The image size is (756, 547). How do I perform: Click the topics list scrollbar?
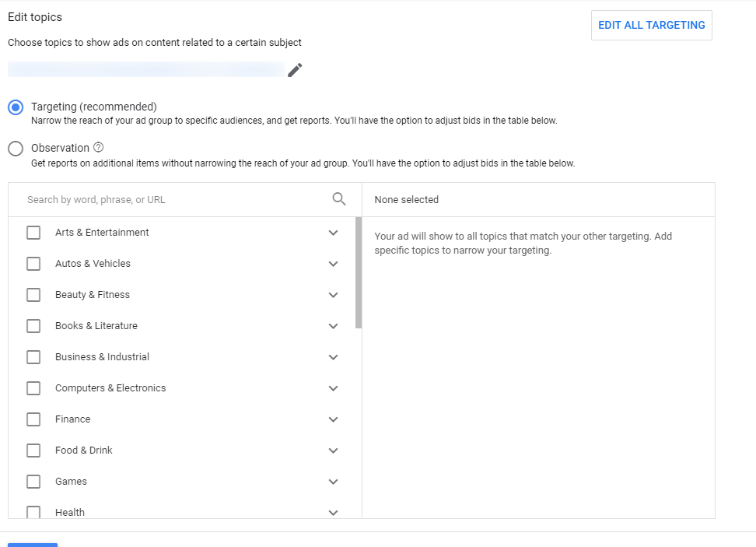pyautogui.click(x=359, y=272)
